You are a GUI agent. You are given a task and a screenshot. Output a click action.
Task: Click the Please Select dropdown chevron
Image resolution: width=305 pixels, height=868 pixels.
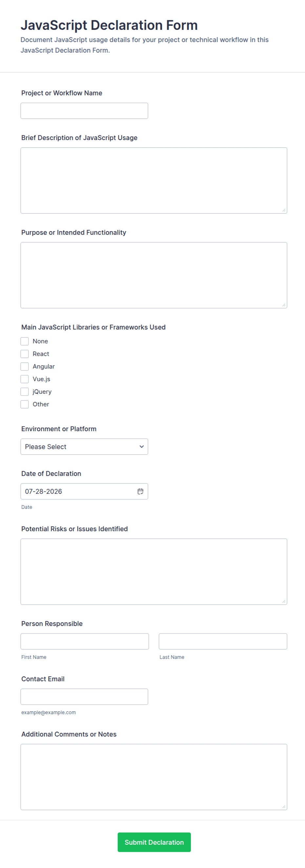pos(142,447)
